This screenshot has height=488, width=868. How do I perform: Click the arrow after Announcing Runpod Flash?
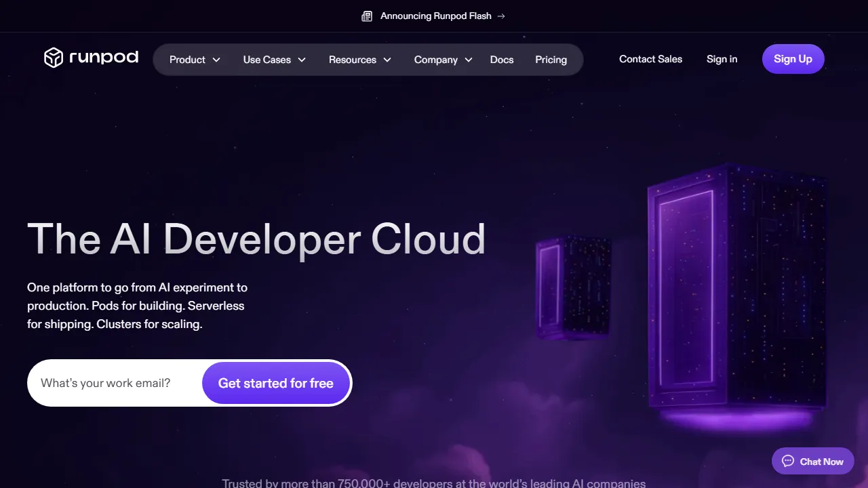(x=501, y=16)
